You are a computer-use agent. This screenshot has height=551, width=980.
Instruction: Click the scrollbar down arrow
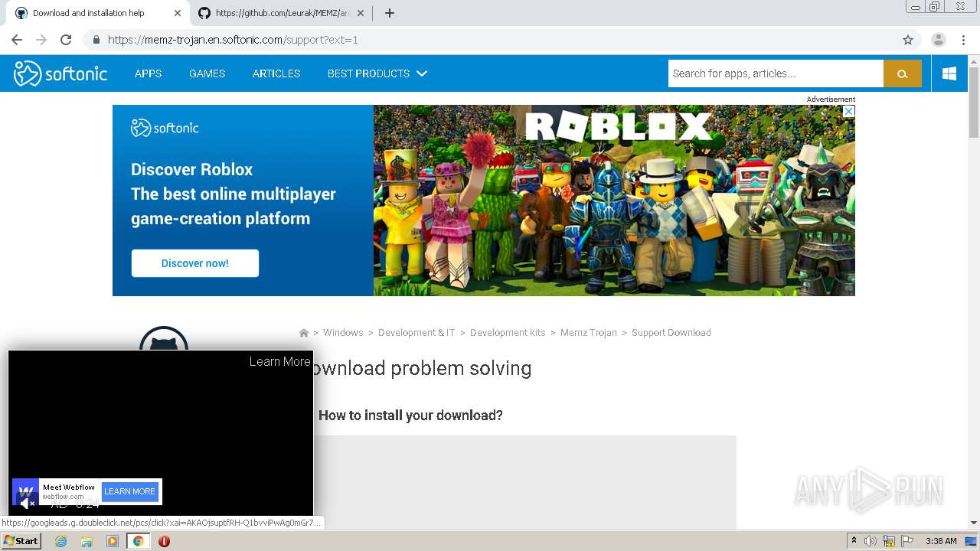pyautogui.click(x=974, y=523)
